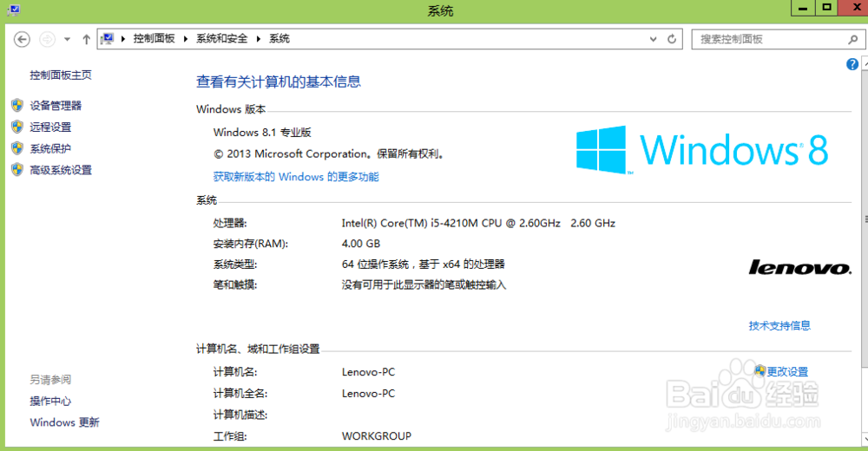Click the shield icon beside 系统保护
The image size is (868, 451).
pos(17,148)
